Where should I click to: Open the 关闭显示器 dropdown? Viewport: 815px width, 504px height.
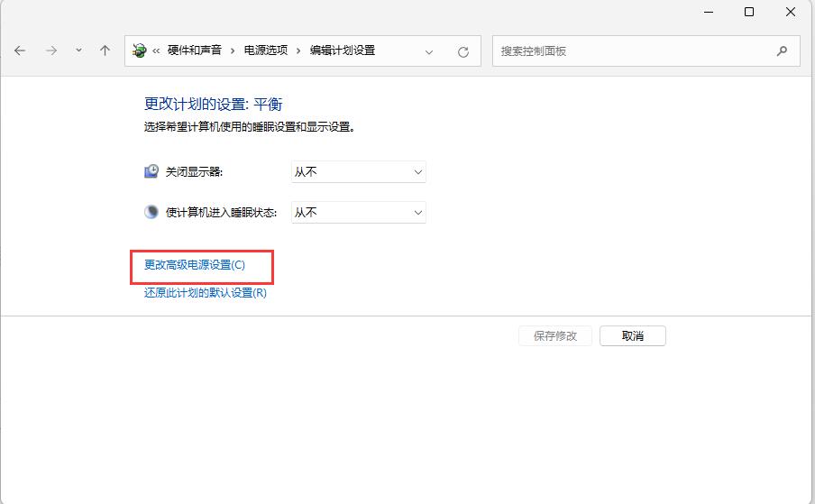point(358,171)
